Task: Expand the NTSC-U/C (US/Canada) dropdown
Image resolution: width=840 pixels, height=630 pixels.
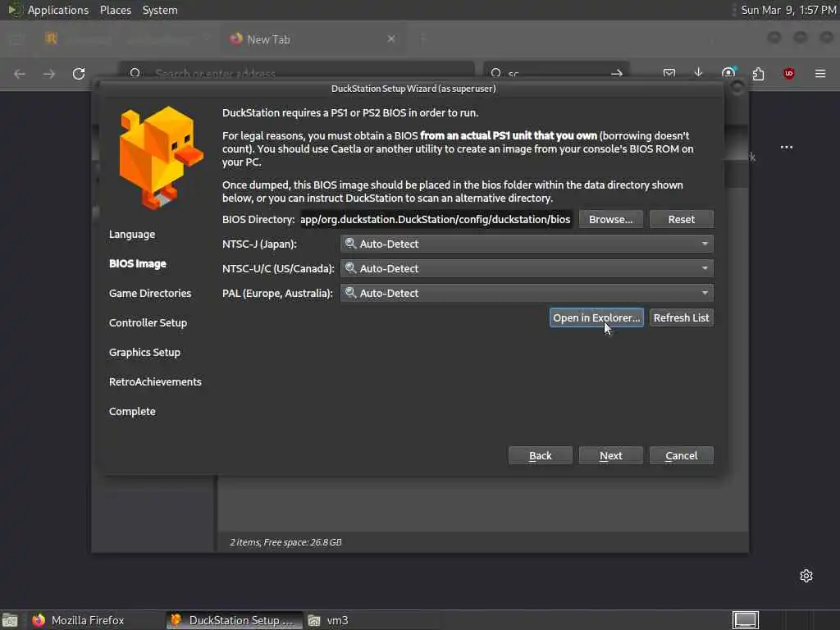Action: [x=527, y=268]
